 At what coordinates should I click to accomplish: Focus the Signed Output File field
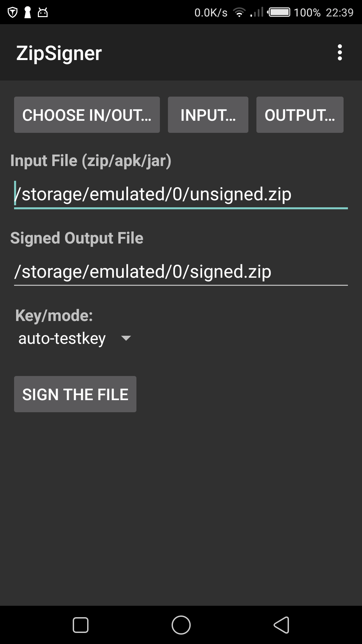181,271
